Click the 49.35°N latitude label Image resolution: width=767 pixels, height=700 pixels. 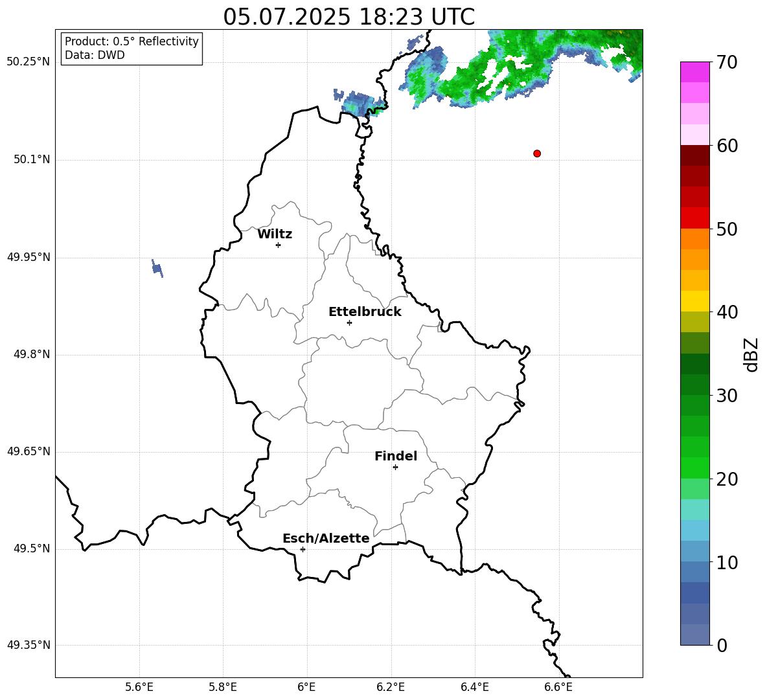(29, 645)
